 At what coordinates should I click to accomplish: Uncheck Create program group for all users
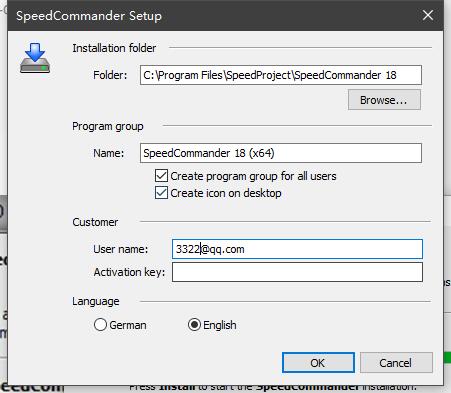(161, 175)
